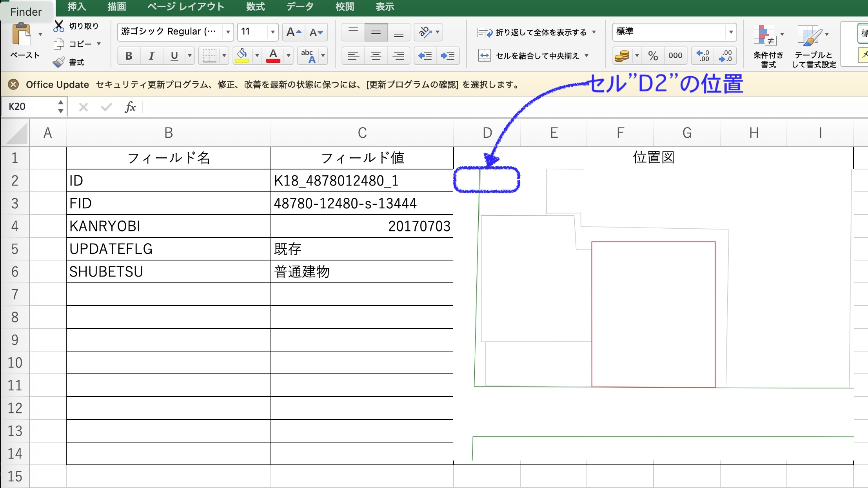Click the increase decimal places icon

point(702,56)
